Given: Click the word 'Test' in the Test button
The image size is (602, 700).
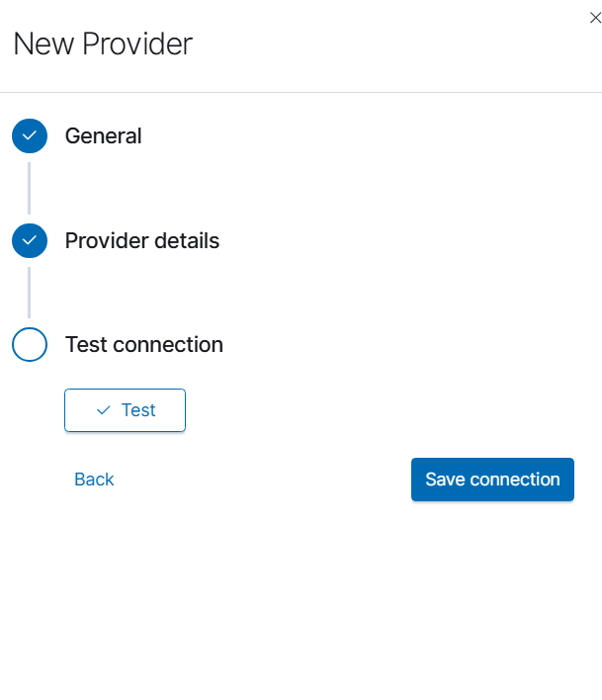Looking at the screenshot, I should tap(138, 410).
